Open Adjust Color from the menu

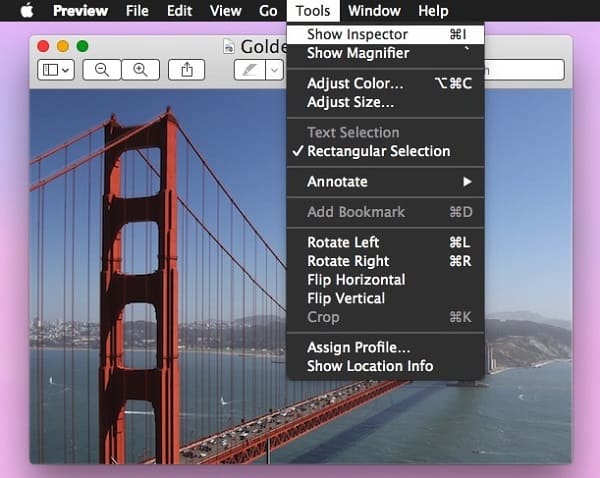click(355, 83)
